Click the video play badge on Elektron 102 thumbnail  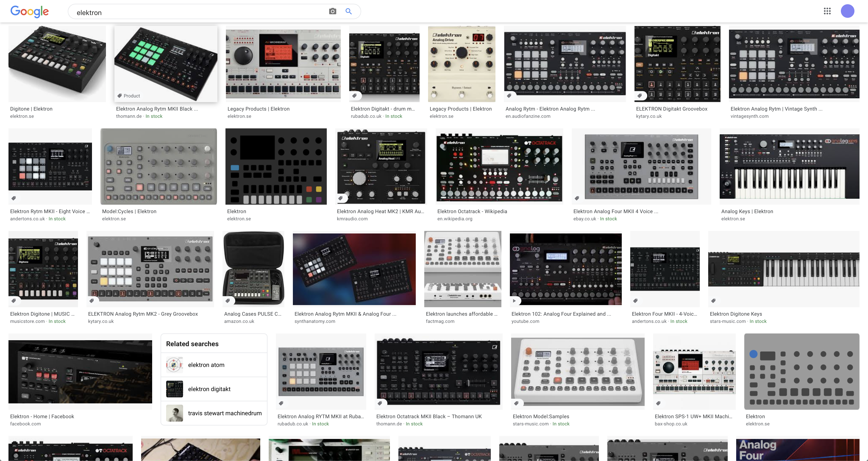click(x=514, y=301)
